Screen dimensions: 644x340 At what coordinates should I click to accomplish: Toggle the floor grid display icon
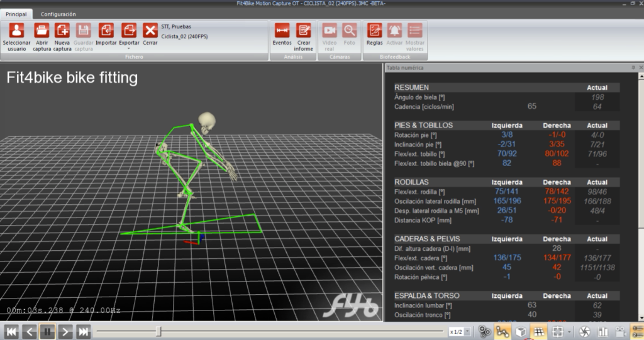[539, 332]
